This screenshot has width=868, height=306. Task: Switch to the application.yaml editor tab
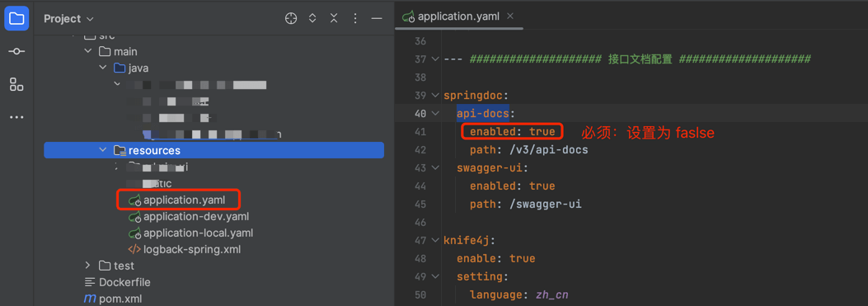tap(452, 16)
